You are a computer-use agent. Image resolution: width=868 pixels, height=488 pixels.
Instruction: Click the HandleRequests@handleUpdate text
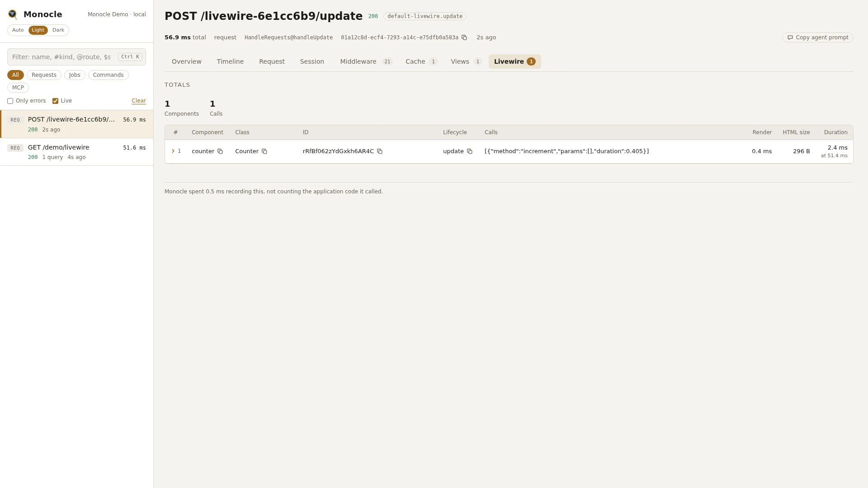pyautogui.click(x=288, y=38)
